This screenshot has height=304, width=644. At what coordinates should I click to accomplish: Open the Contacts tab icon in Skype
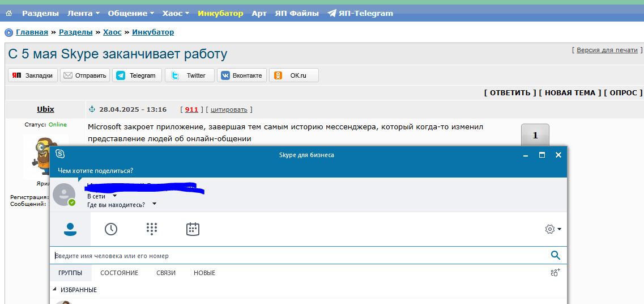tap(70, 229)
